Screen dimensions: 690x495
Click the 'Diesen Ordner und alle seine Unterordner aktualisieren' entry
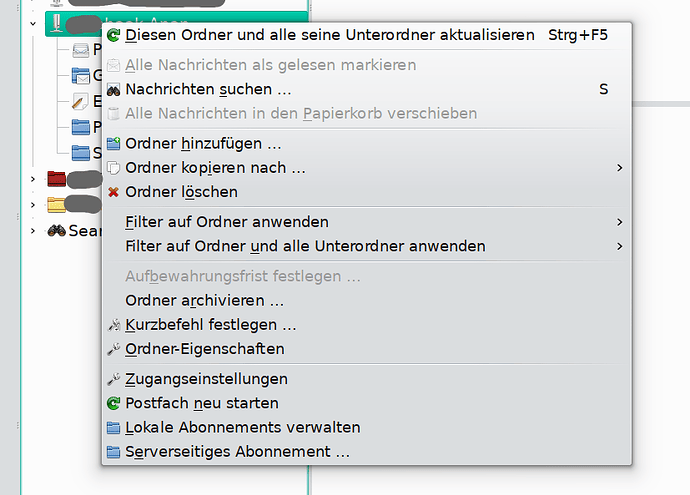click(330, 35)
